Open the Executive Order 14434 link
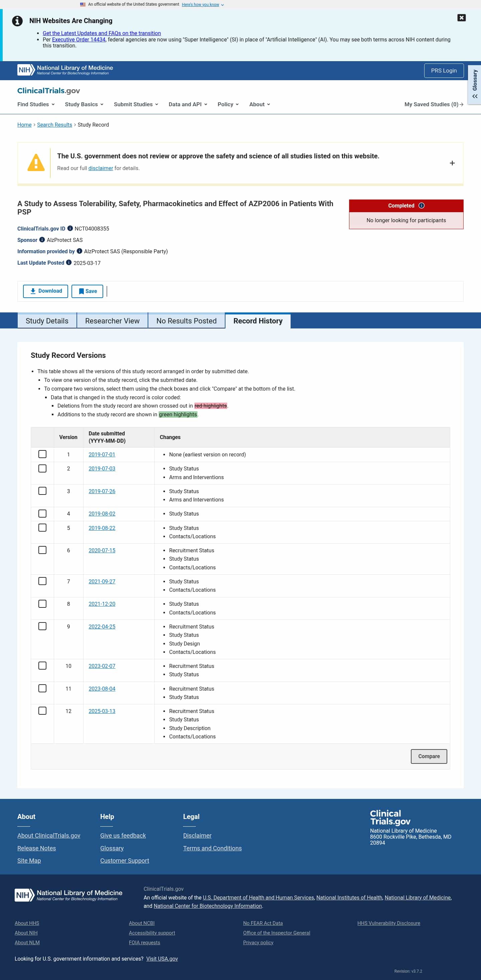 point(79,39)
